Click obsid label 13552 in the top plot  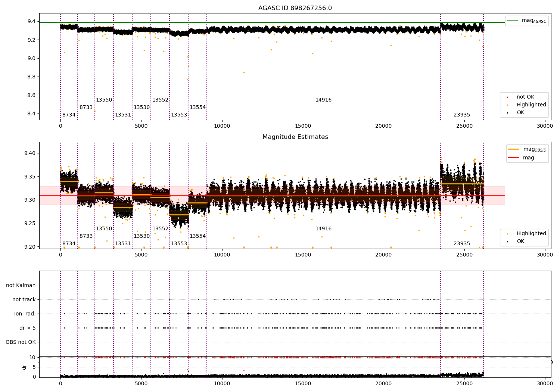tap(160, 100)
